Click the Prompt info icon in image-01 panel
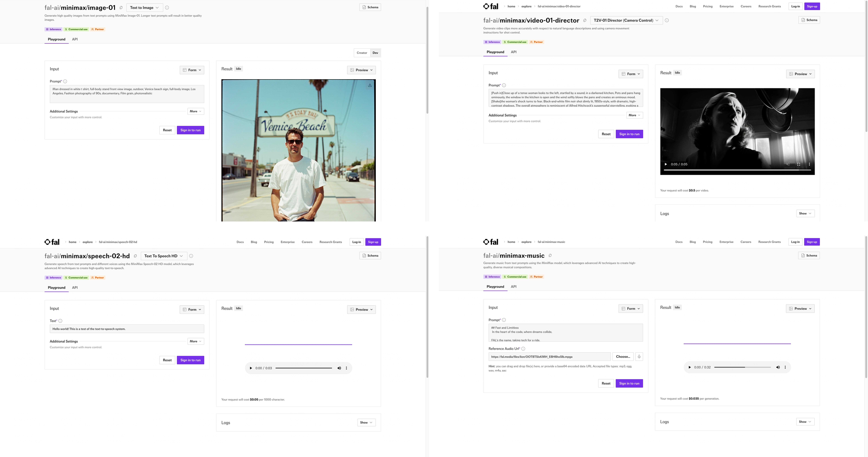Viewport: 868px width, 457px height. click(65, 81)
